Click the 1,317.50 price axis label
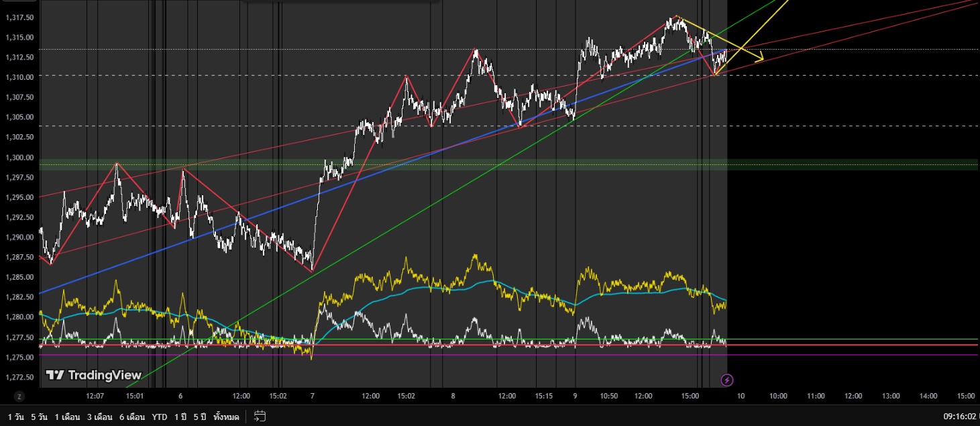Viewport: 980px width, 426px height. click(x=19, y=17)
